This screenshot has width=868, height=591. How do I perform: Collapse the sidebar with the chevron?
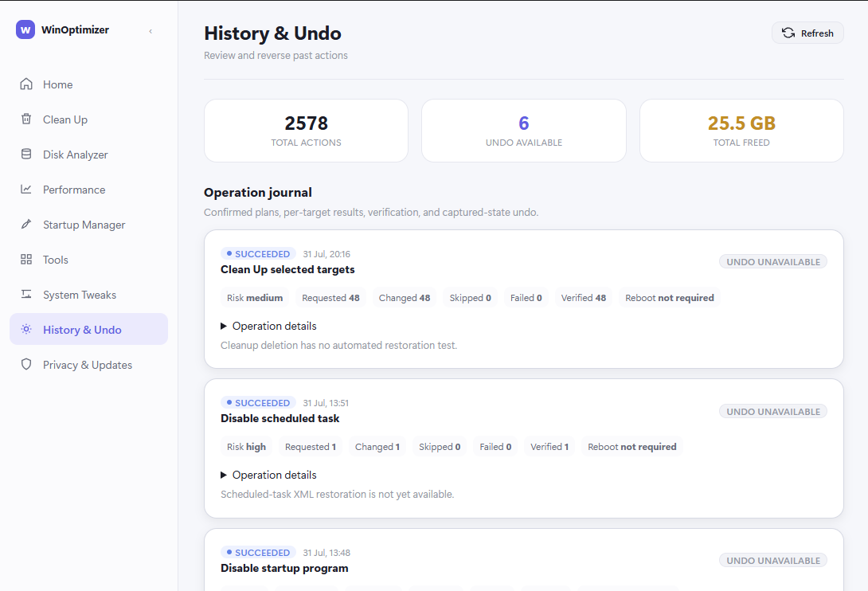pos(151,31)
